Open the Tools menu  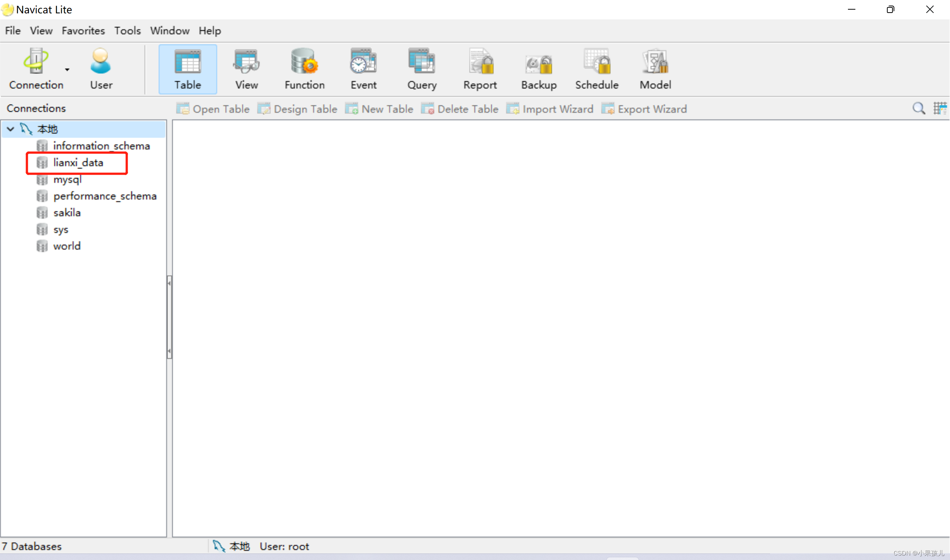[127, 30]
